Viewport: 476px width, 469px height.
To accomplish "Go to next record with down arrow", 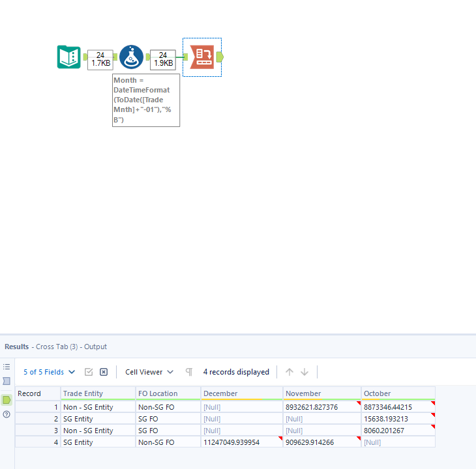I will pos(305,372).
